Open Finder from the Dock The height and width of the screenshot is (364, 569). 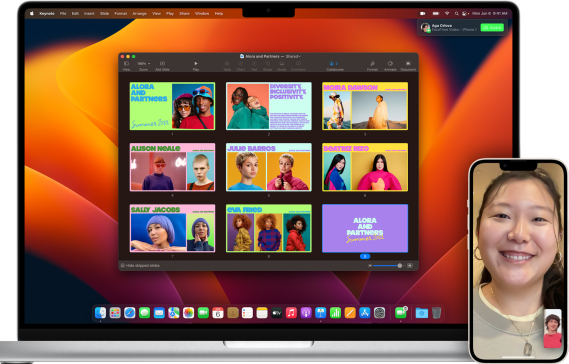point(101,312)
